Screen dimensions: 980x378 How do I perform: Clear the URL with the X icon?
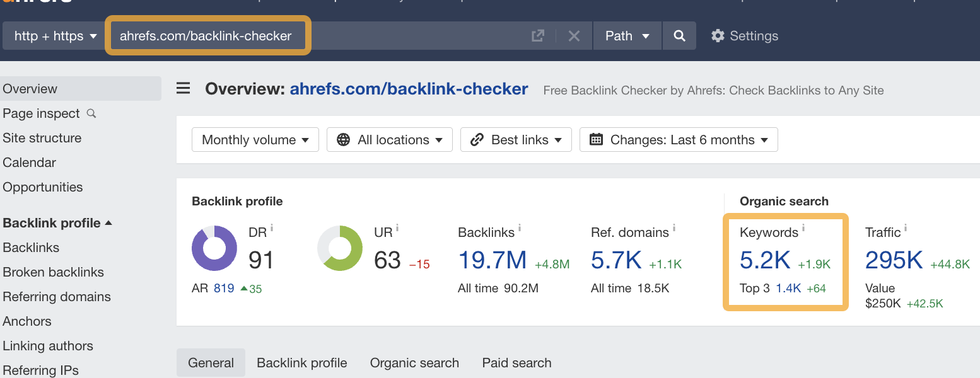tap(574, 36)
